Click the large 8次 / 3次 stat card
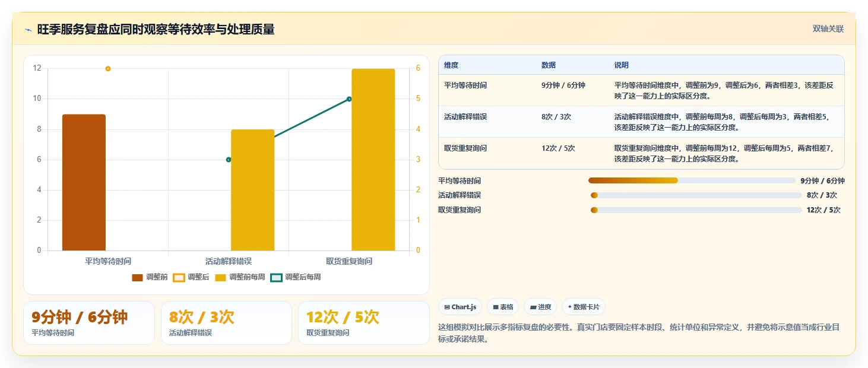The width and height of the screenshot is (868, 368). (x=226, y=323)
